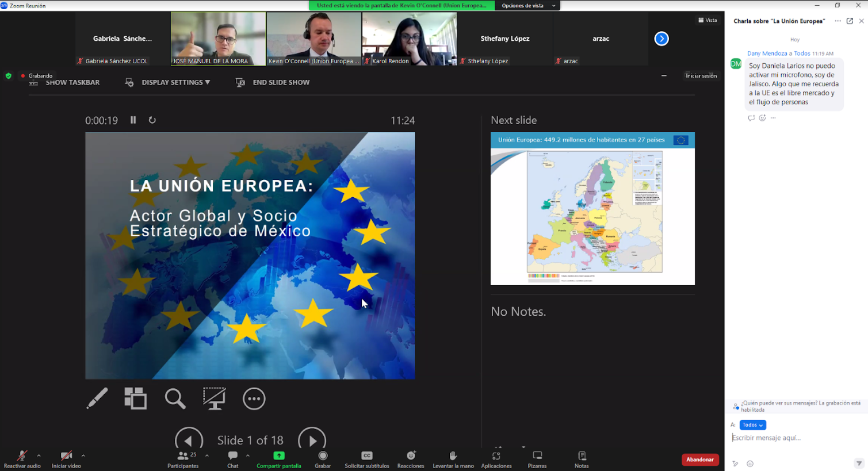Select arzac participant tile

point(601,39)
